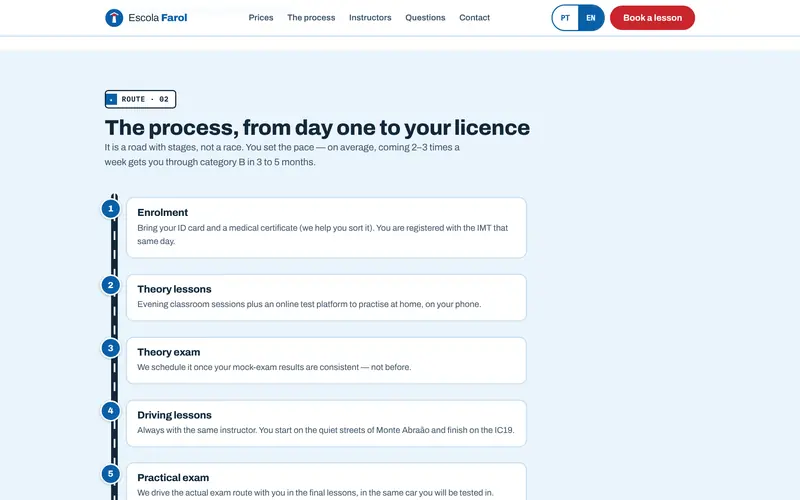Go to The process section link
Viewport: 800px width, 500px height.
(x=311, y=17)
